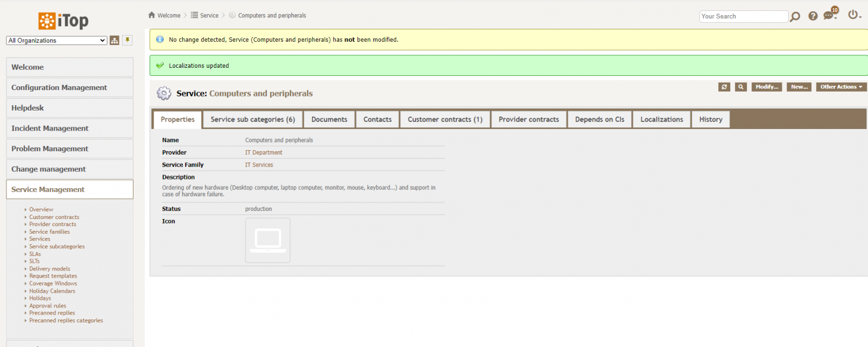Screen dimensions: 868x347
Task: Click the Your Search input field
Action: click(x=743, y=16)
